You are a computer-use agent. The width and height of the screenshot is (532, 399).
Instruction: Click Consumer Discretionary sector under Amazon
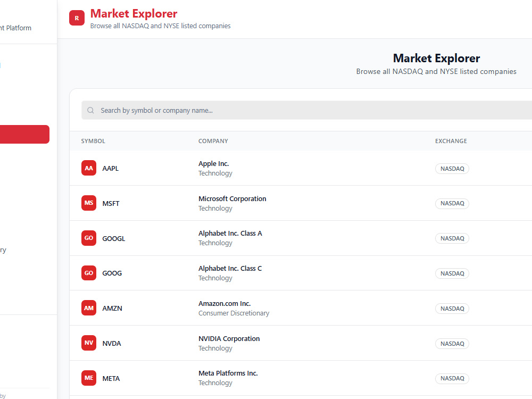tap(234, 313)
